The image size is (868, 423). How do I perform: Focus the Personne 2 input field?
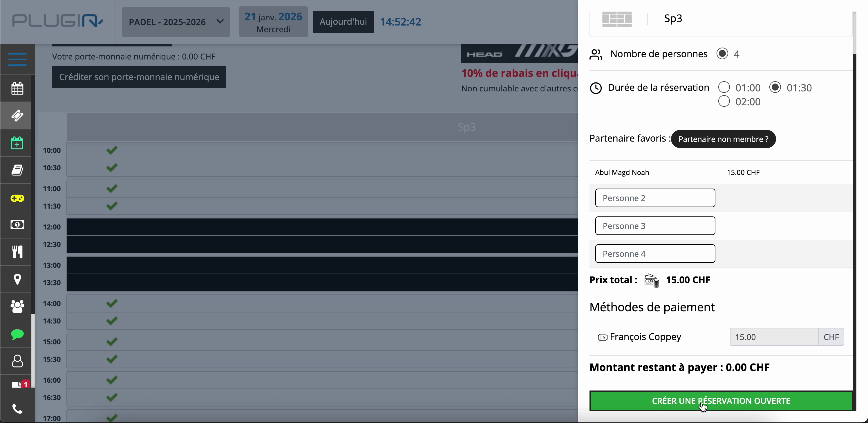pos(655,198)
